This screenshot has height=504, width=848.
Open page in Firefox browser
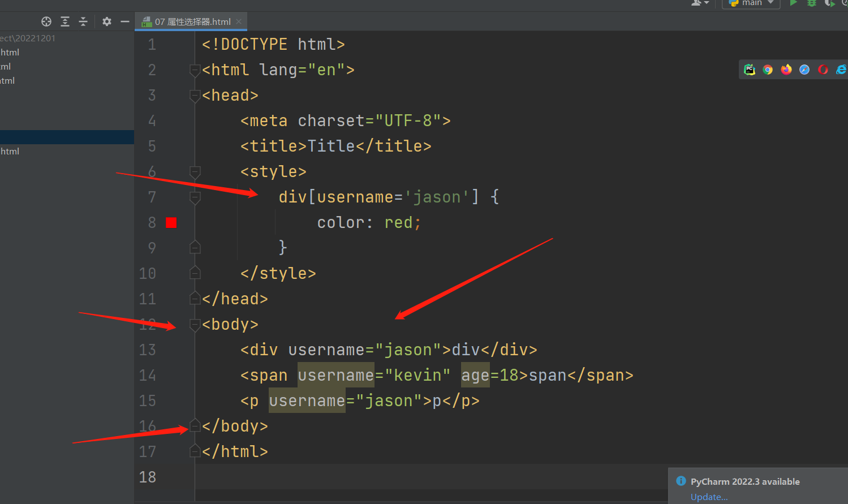click(786, 70)
